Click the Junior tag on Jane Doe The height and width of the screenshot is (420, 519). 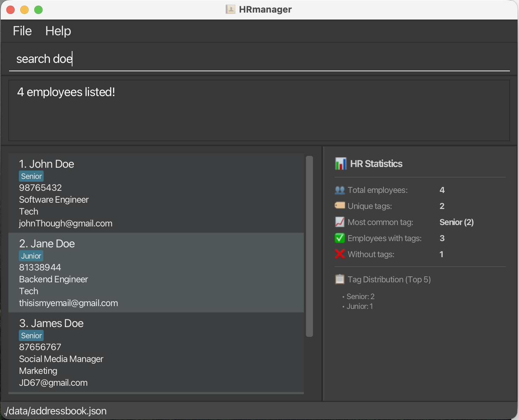pyautogui.click(x=31, y=256)
